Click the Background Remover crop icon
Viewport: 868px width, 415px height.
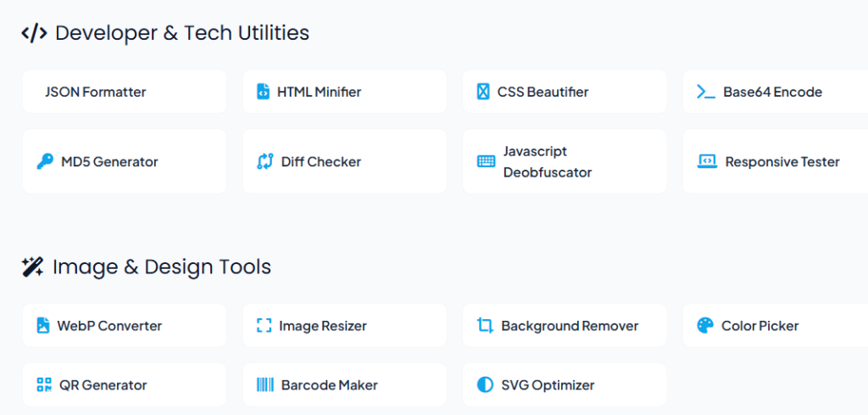[x=485, y=325]
